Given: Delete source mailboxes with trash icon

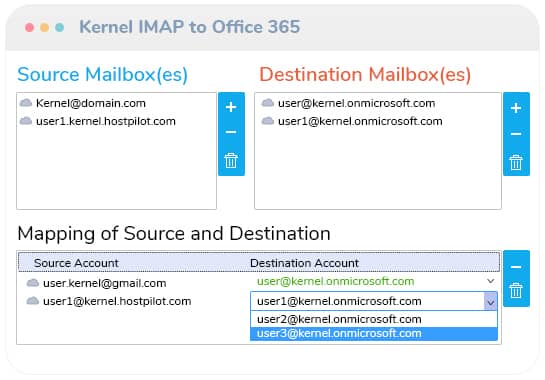Looking at the screenshot, I should 231,160.
